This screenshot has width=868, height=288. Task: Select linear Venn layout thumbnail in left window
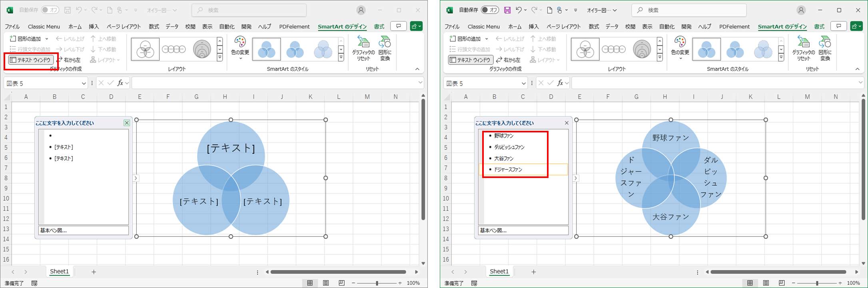174,49
